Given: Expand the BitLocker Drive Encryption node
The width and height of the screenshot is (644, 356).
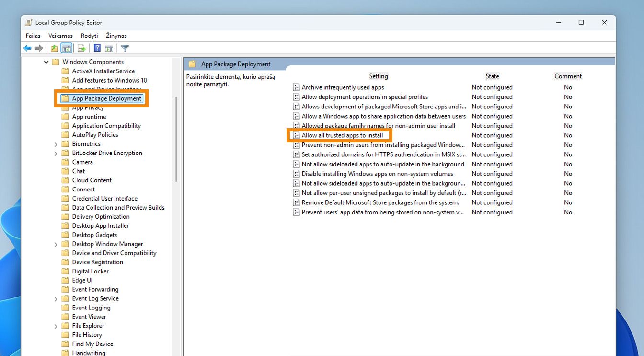Looking at the screenshot, I should pos(56,154).
